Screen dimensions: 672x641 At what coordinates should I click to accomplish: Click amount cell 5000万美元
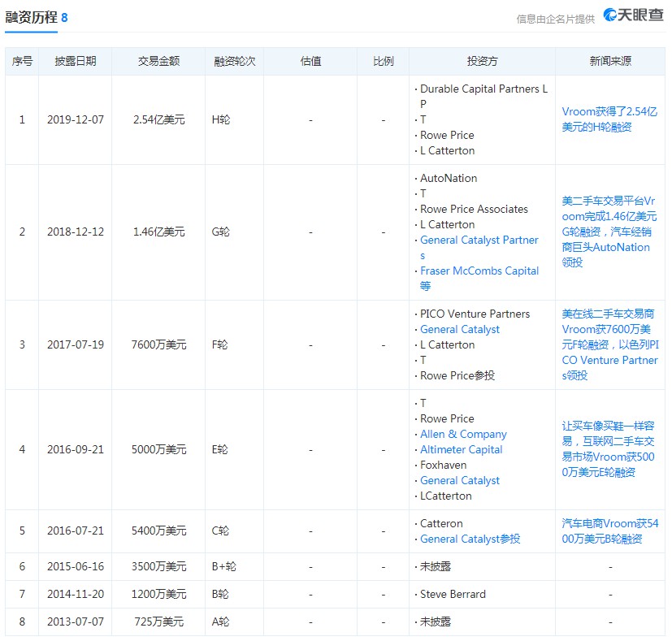click(158, 449)
